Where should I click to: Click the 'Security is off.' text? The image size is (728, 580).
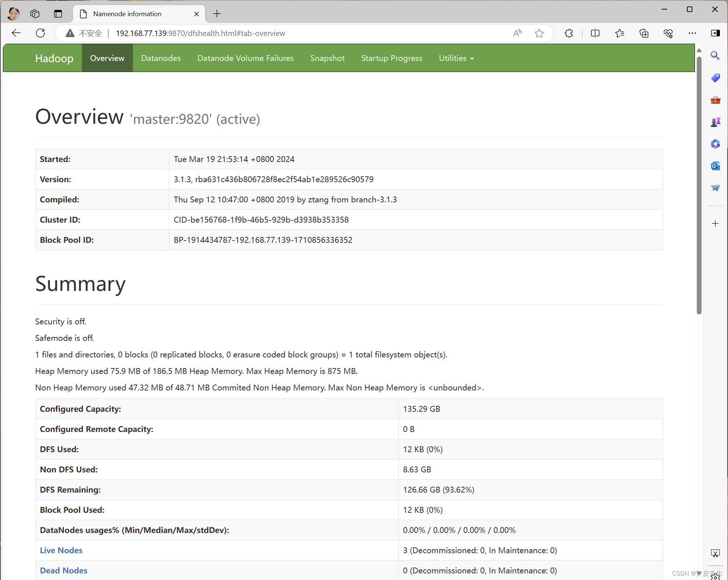point(61,321)
